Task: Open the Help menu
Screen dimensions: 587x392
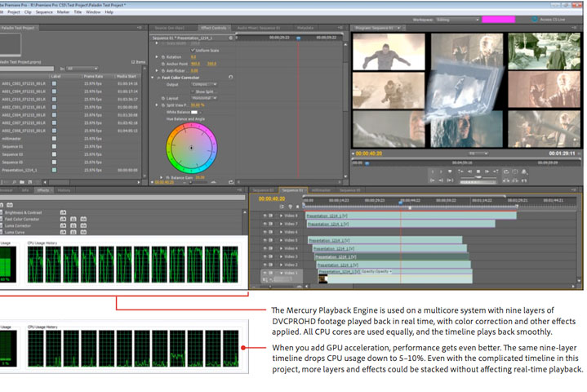Action: click(x=109, y=12)
